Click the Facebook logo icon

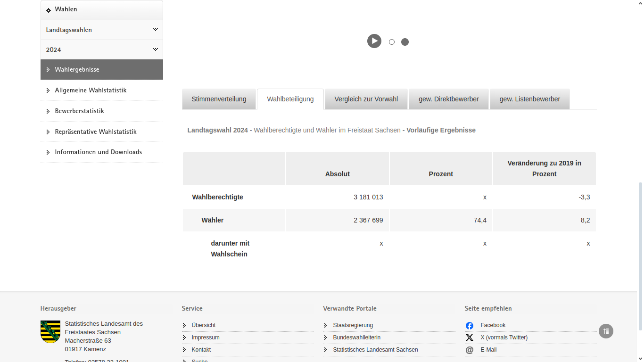pyautogui.click(x=470, y=325)
